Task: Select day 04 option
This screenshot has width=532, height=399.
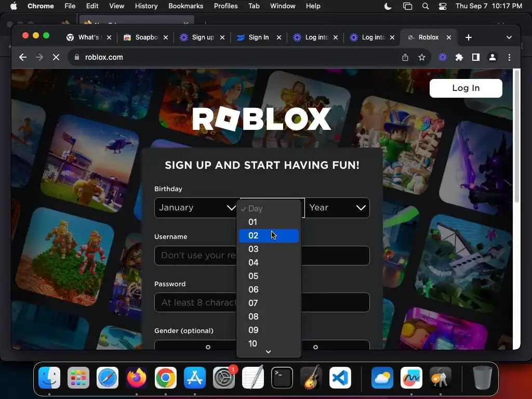Action: (269, 262)
